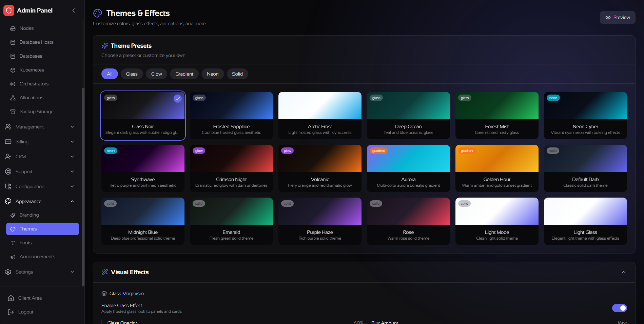This screenshot has height=324, width=644.
Task: Choose the Neon Cyber theme preset
Action: click(x=585, y=116)
